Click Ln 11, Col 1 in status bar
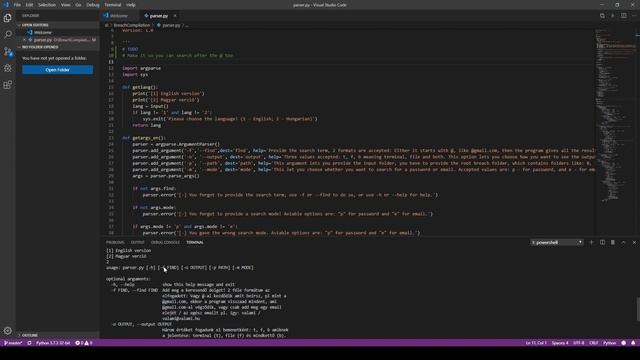Viewport: 640px width, 360px height. pos(536,343)
